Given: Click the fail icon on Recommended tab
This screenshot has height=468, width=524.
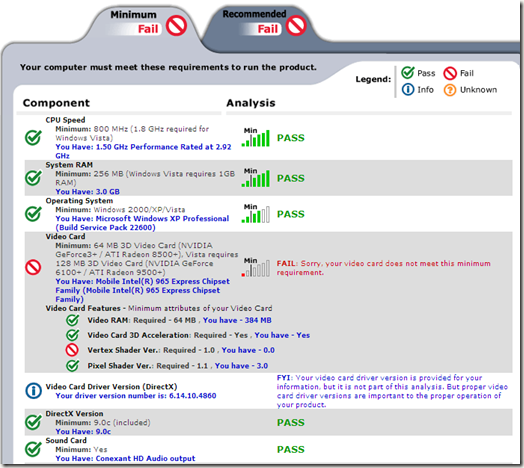Looking at the screenshot, I should pos(296,25).
